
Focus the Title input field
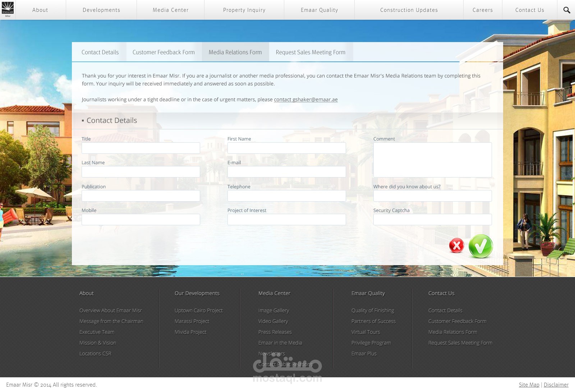point(141,148)
